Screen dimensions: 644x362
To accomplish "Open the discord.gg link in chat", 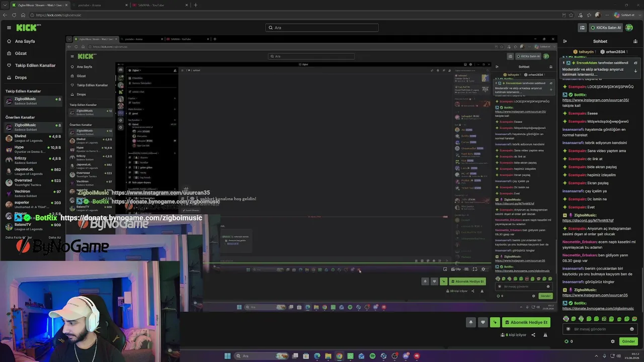I will coord(588,220).
